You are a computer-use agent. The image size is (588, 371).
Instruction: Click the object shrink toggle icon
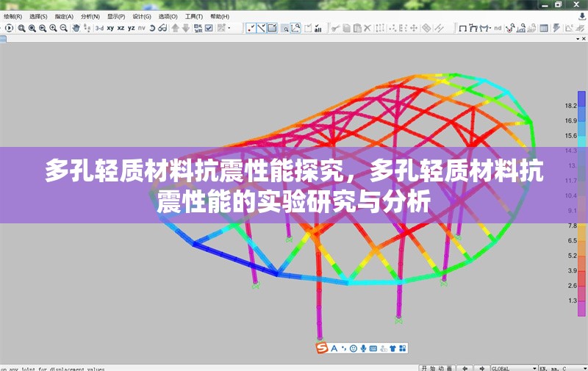click(x=198, y=28)
